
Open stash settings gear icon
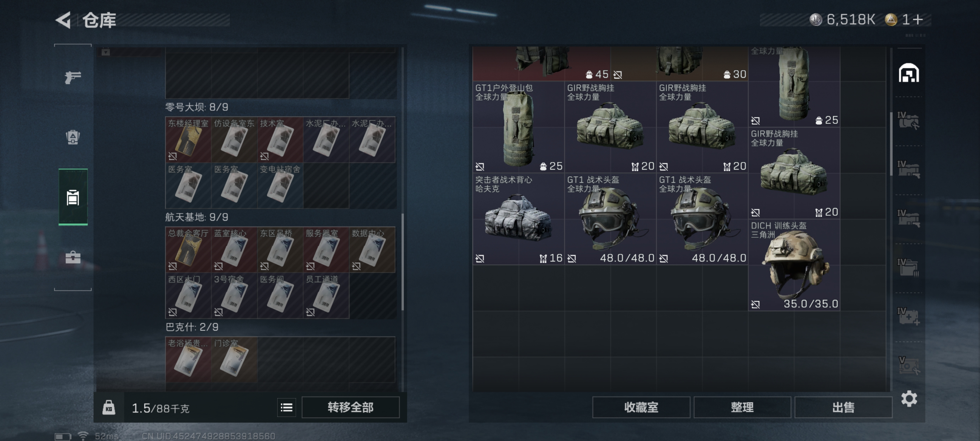pyautogui.click(x=909, y=399)
